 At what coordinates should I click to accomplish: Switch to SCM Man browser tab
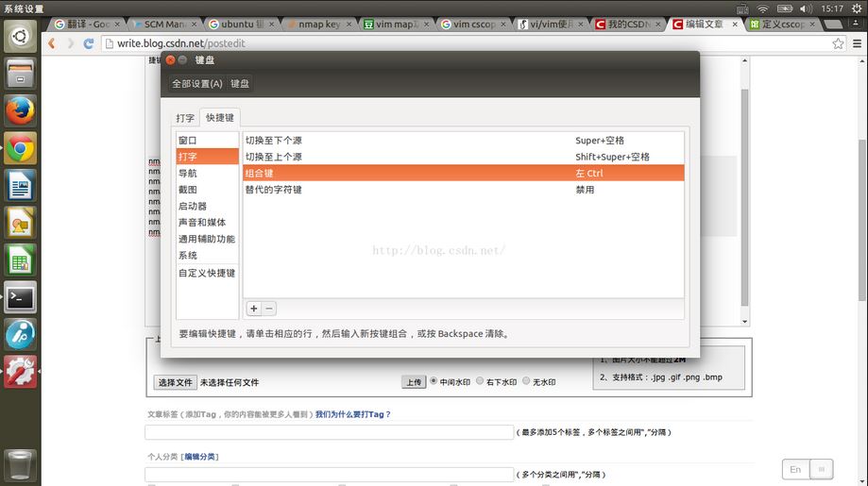tap(164, 25)
